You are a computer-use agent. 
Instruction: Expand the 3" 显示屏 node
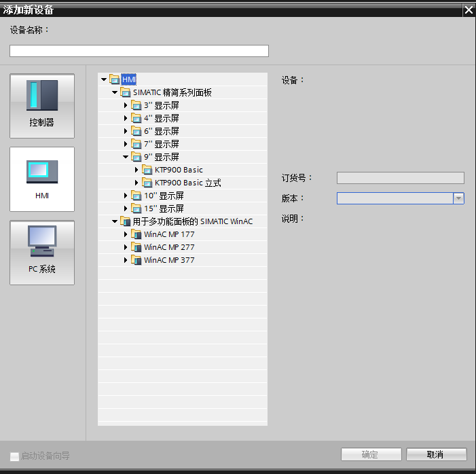click(126, 105)
